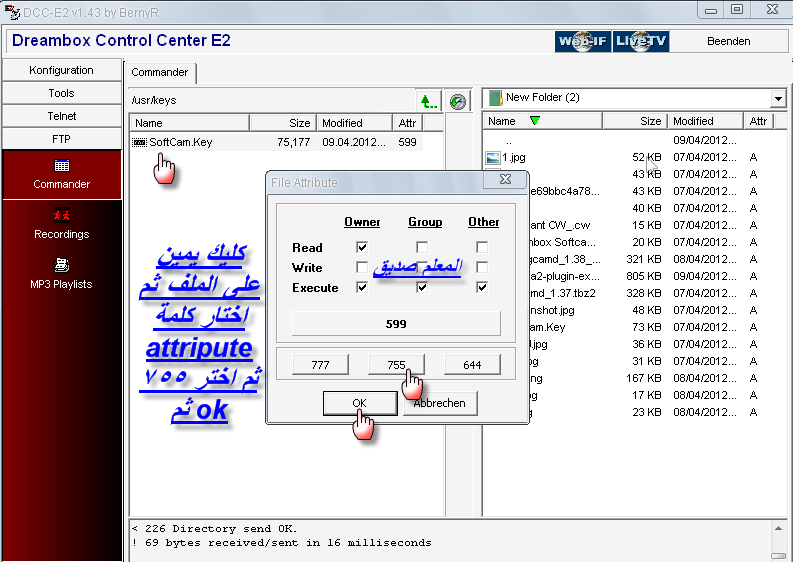Sort left pane by Name column

pyautogui.click(x=190, y=123)
